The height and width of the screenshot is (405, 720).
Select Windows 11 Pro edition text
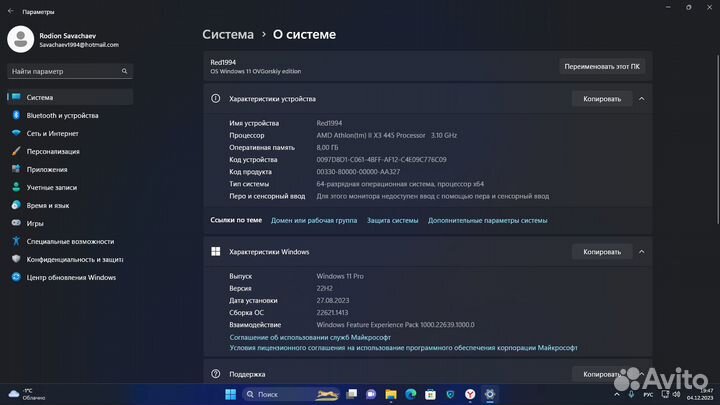[x=340, y=276]
